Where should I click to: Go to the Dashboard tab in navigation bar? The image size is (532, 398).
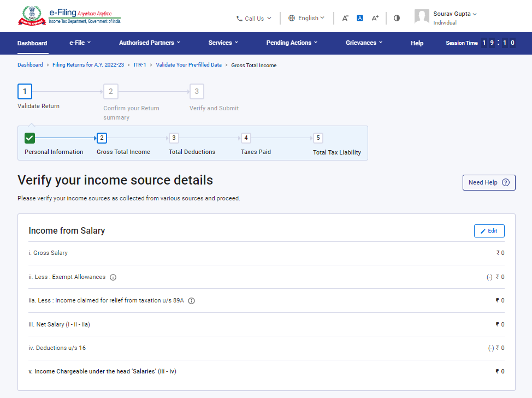pos(32,43)
